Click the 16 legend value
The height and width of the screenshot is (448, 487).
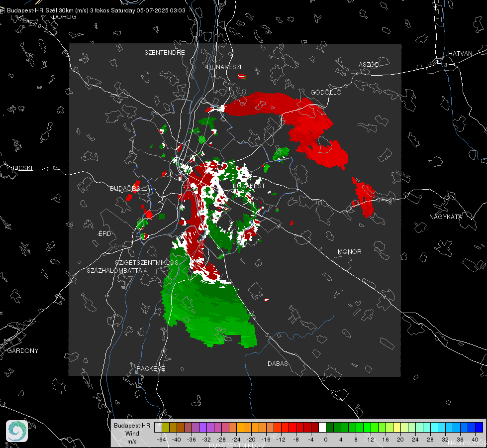(x=386, y=440)
